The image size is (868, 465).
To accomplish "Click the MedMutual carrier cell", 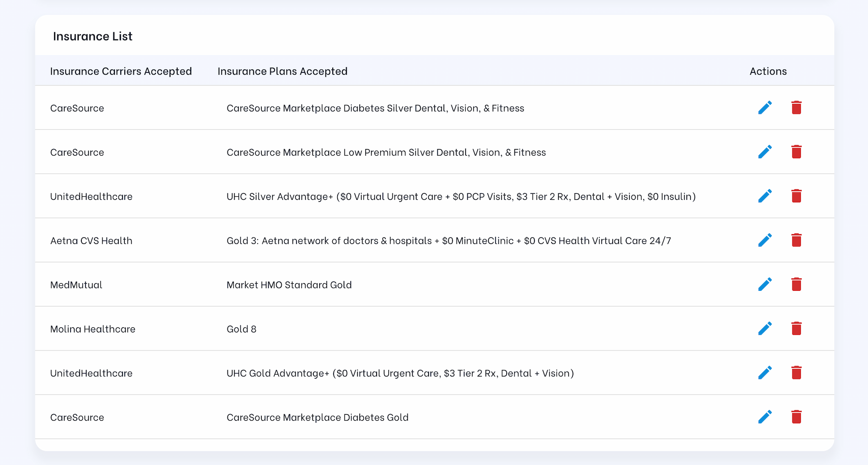I will pos(76,285).
